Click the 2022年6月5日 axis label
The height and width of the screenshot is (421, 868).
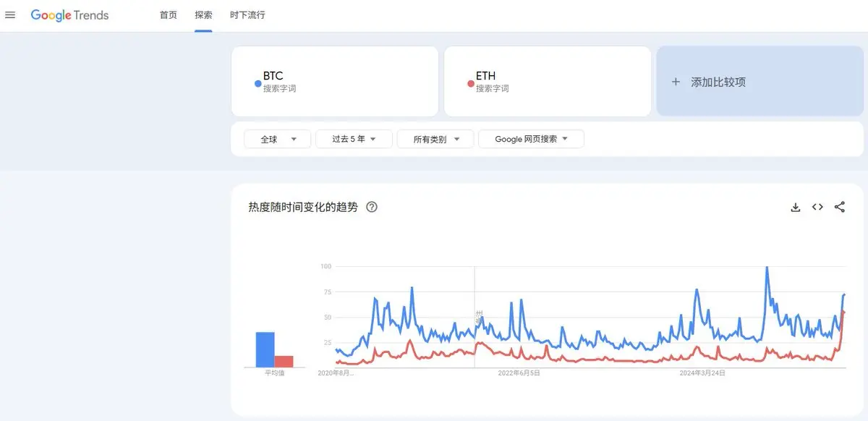(x=519, y=373)
